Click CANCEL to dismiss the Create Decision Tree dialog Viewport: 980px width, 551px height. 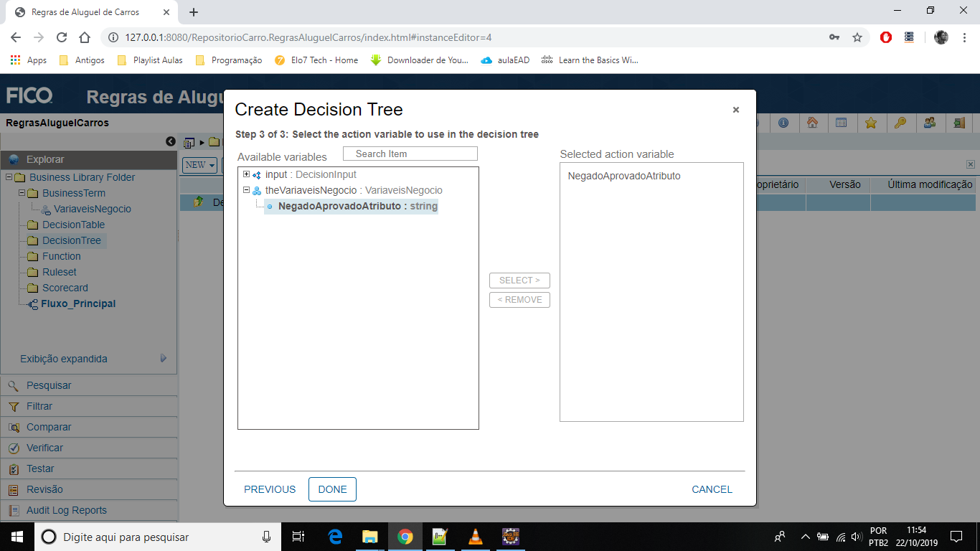[711, 489]
